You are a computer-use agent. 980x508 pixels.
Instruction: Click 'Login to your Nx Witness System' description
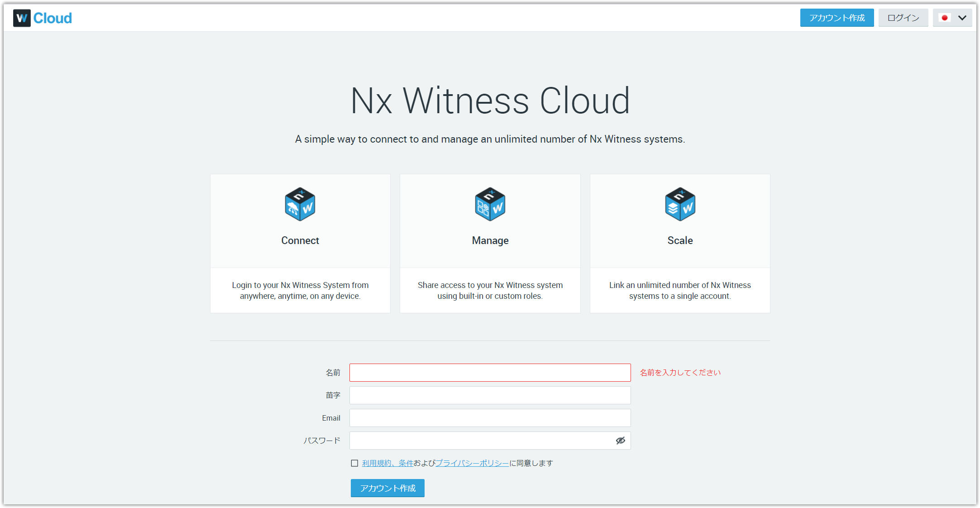[300, 291]
